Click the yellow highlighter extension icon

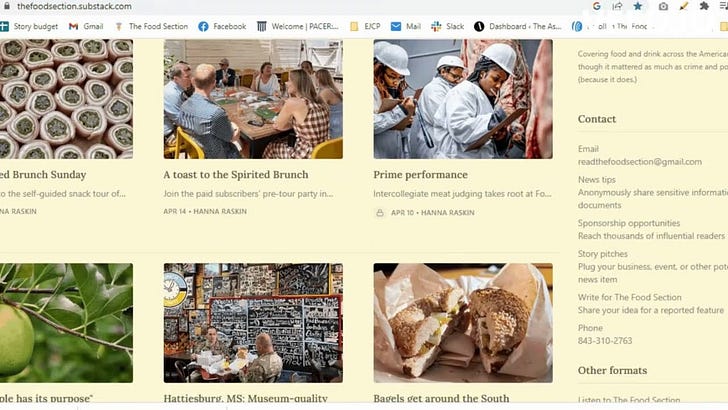tap(683, 6)
